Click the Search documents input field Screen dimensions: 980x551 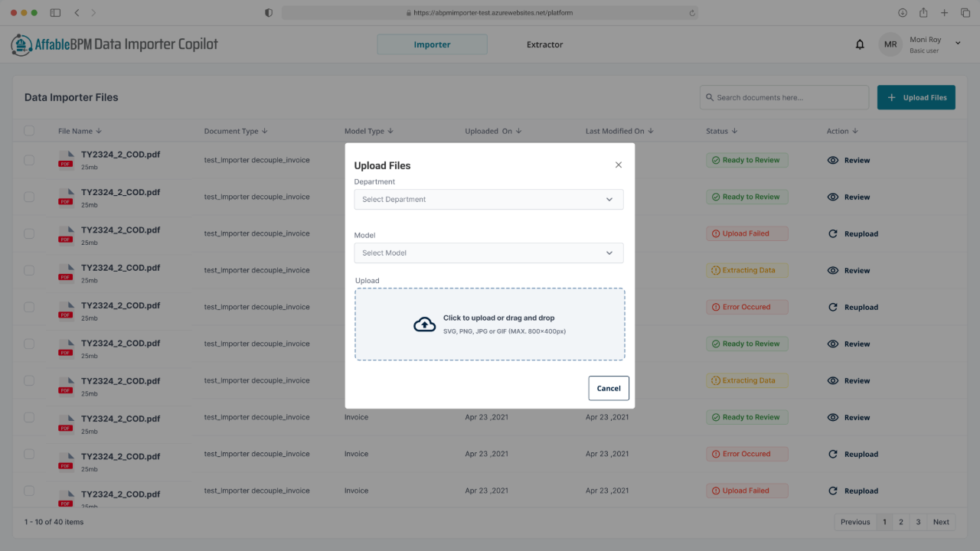tap(784, 97)
